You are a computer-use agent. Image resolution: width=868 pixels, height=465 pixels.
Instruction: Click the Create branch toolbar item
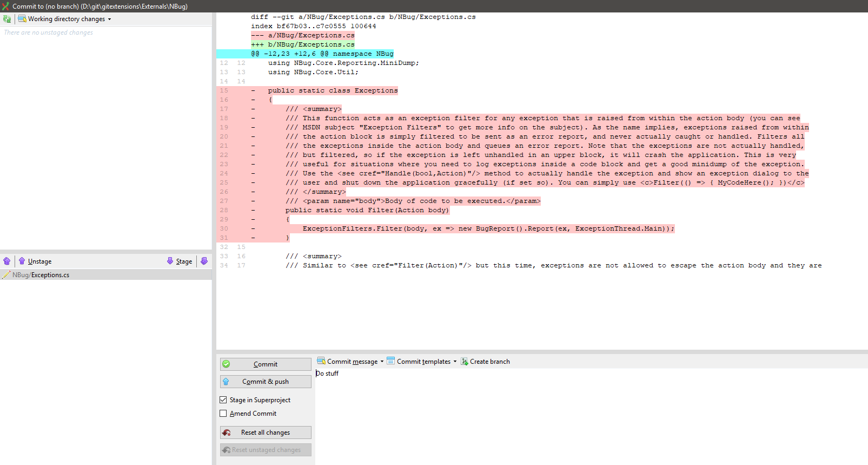[x=485, y=361]
